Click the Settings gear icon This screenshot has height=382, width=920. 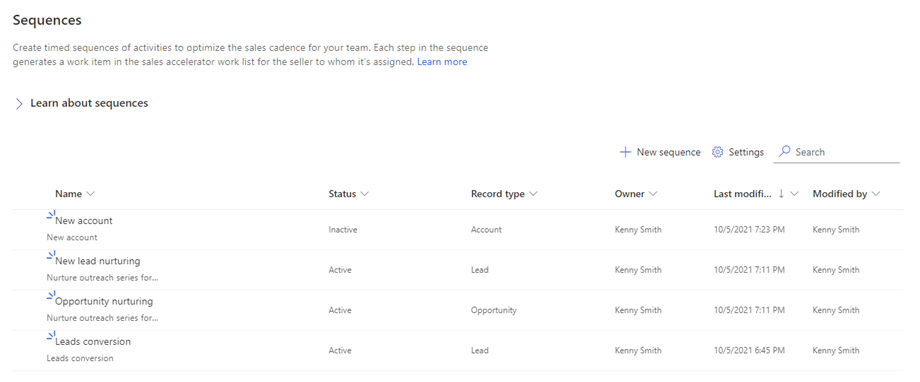coord(717,152)
